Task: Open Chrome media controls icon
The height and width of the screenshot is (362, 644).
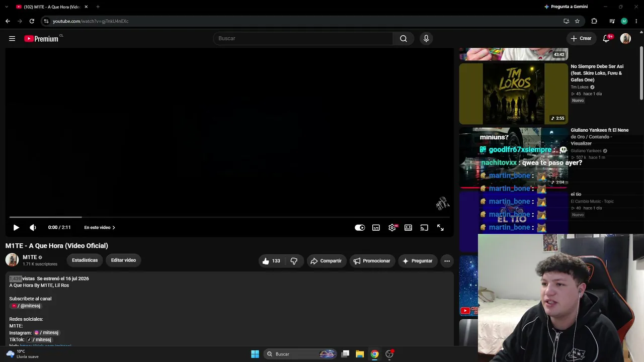Action: click(612, 21)
